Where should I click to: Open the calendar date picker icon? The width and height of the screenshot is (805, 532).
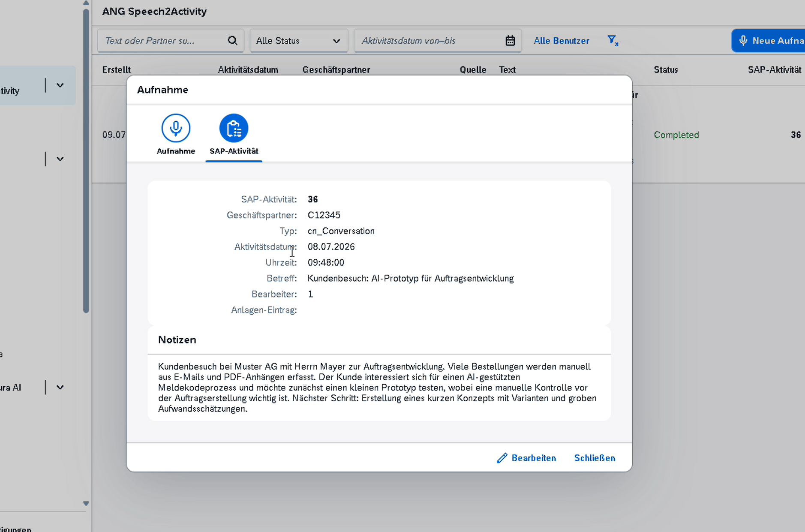[x=510, y=41]
